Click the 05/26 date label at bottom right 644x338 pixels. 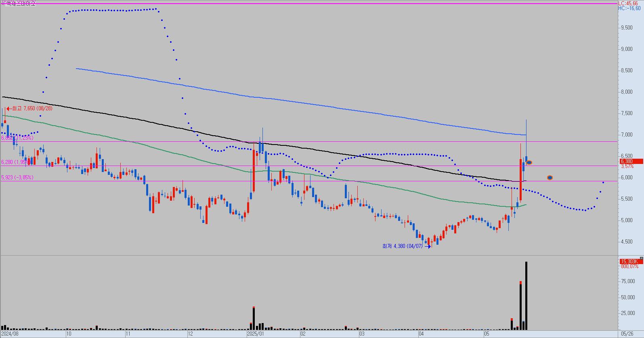627,334
